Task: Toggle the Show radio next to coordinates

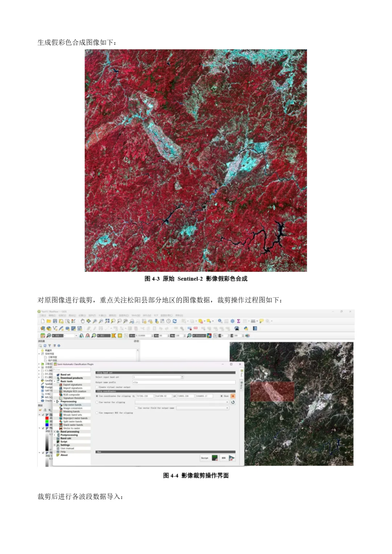Action: tap(222, 396)
